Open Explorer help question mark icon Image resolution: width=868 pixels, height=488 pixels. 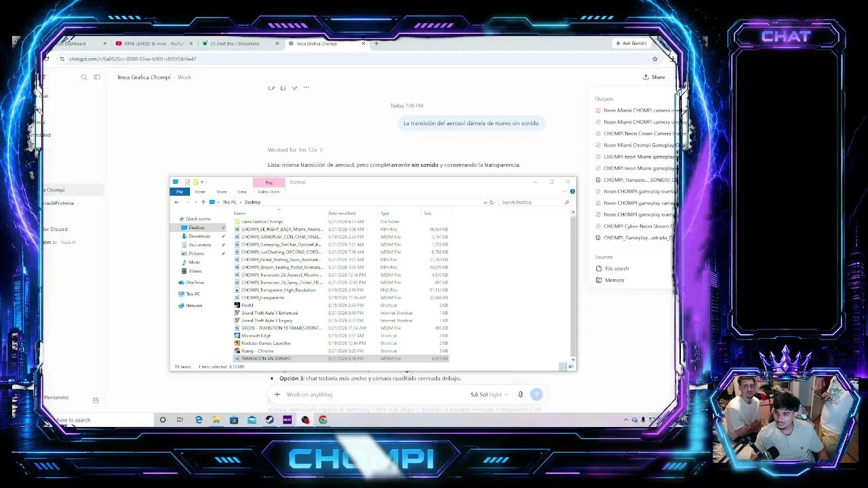[572, 192]
